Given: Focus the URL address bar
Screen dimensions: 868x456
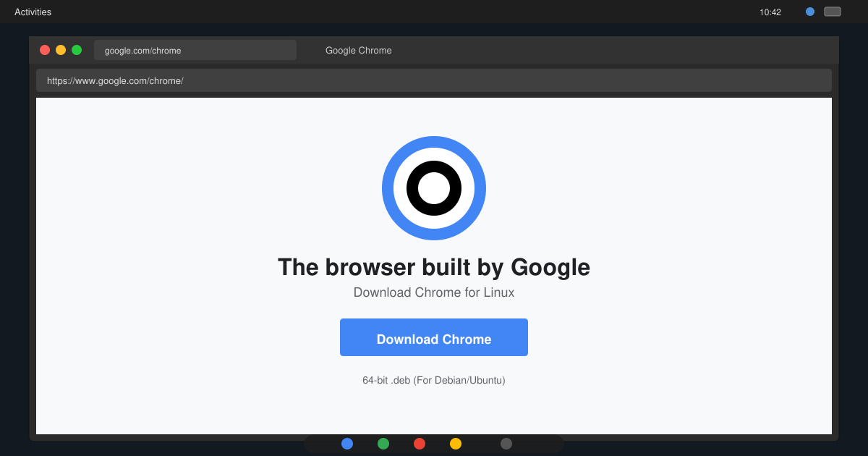Looking at the screenshot, I should 434,80.
